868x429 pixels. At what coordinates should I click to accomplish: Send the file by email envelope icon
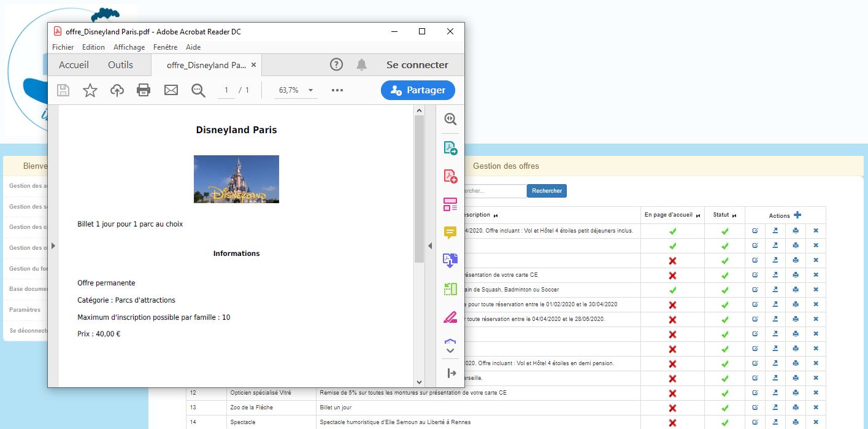pyautogui.click(x=171, y=90)
